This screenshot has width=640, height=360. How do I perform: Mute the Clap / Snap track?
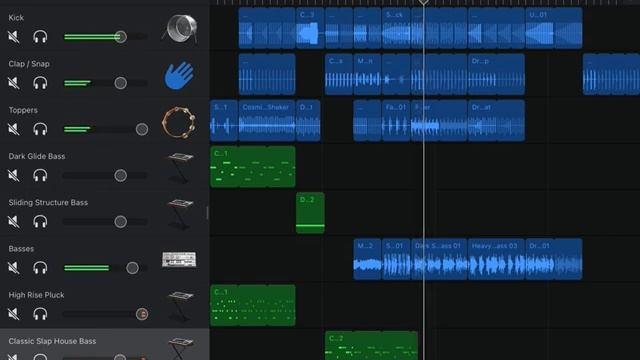[x=14, y=83]
